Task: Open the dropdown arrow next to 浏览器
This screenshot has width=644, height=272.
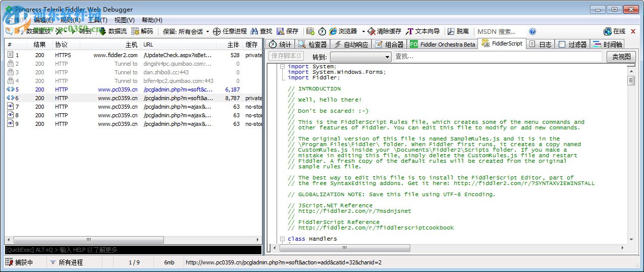Action: pos(363,31)
